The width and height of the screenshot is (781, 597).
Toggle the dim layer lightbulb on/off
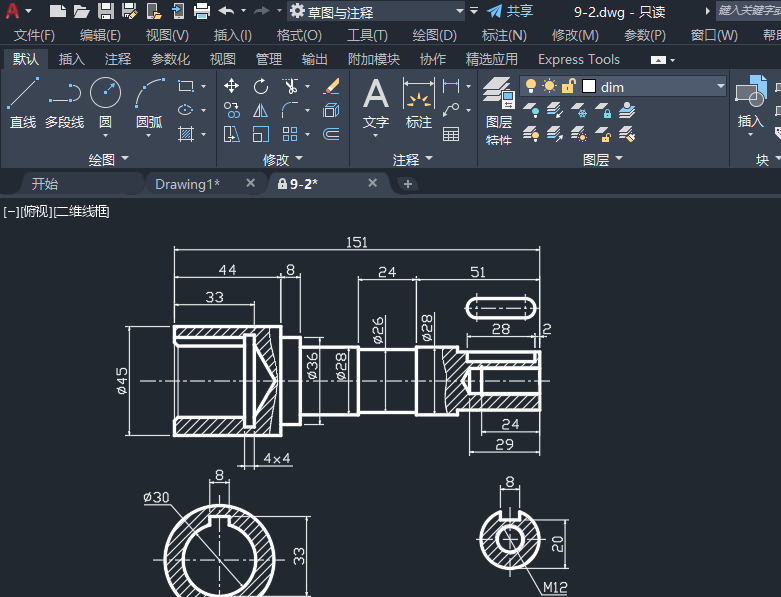click(531, 87)
